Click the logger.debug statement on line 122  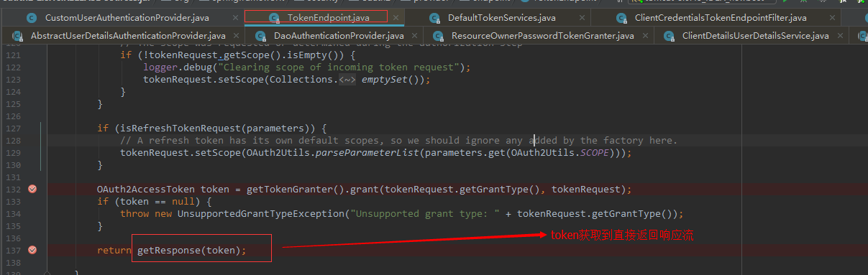click(x=306, y=67)
